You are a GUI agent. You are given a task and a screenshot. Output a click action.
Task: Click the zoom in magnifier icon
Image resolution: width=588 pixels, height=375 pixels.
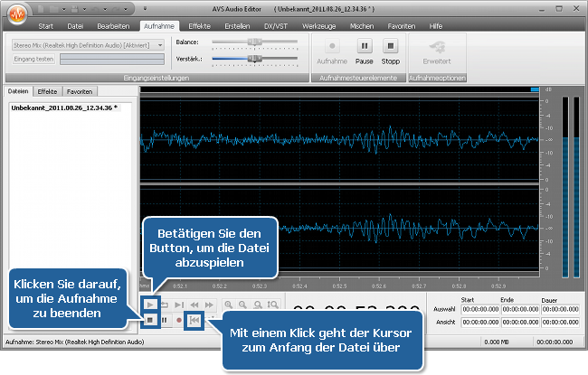[228, 305]
